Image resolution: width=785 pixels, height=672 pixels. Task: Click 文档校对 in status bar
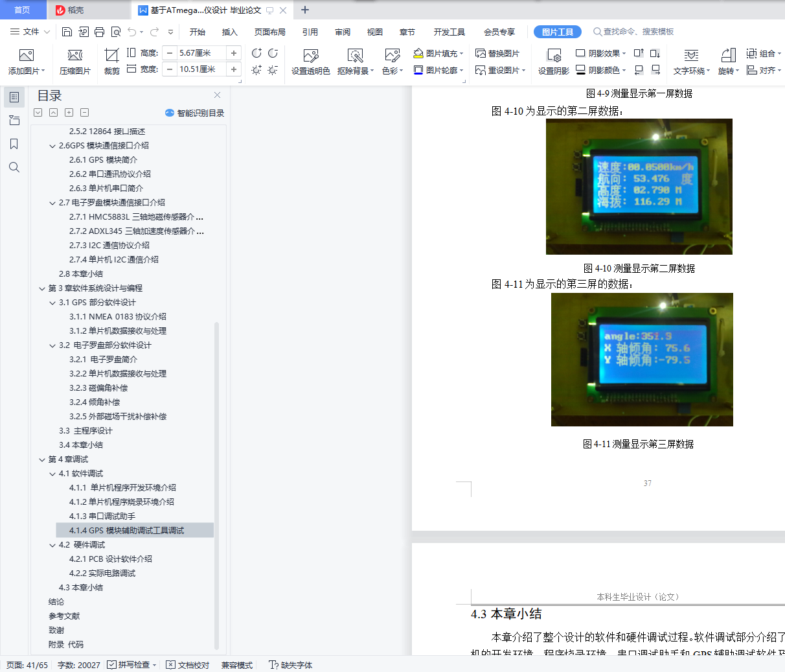pyautogui.click(x=188, y=665)
